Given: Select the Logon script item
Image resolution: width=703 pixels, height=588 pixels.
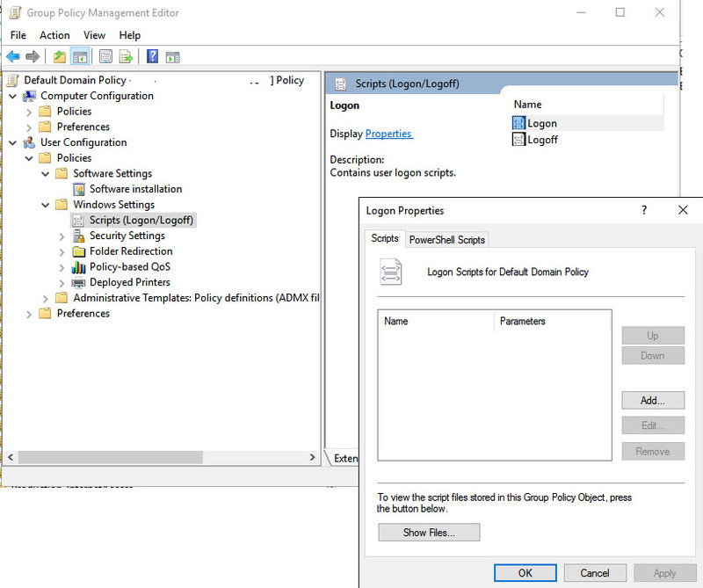Looking at the screenshot, I should [540, 123].
